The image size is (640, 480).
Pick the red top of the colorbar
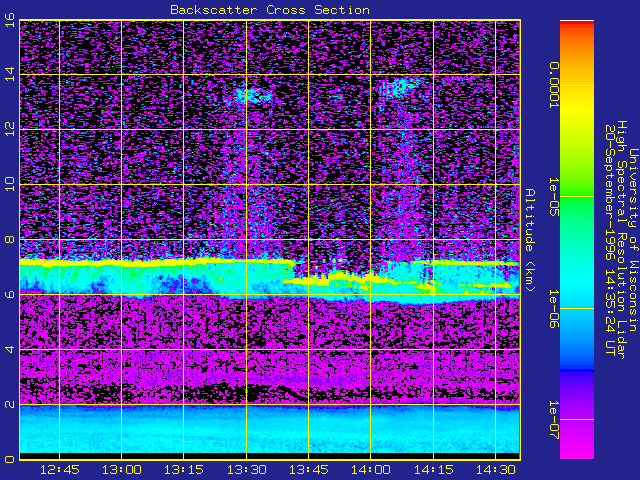click(x=577, y=25)
